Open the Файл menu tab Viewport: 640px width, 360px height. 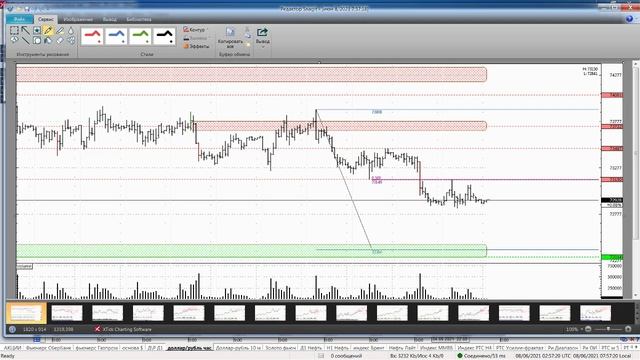tap(19, 19)
